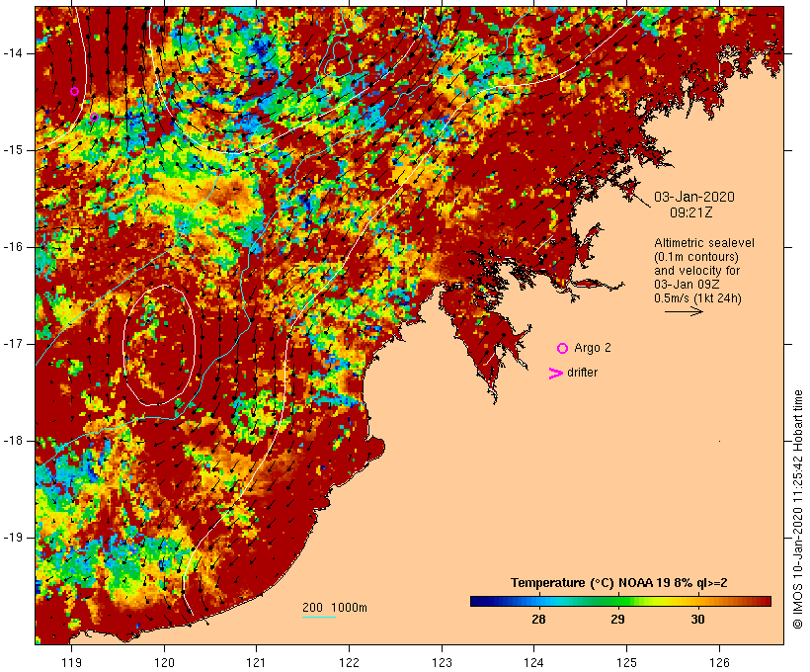810x672 pixels.
Task: Click the -16 latitude axis label
Action: [12, 247]
